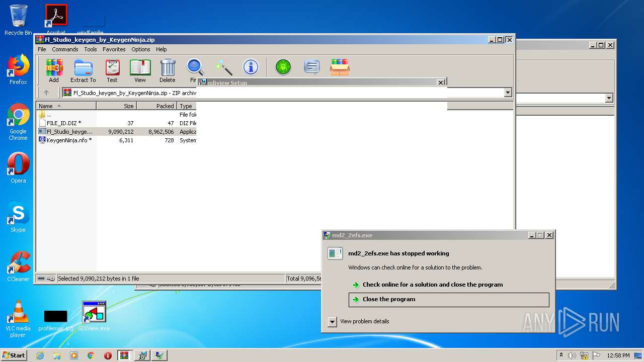644x362 pixels.
Task: Open Opera desktop shortcut
Action: (x=18, y=168)
